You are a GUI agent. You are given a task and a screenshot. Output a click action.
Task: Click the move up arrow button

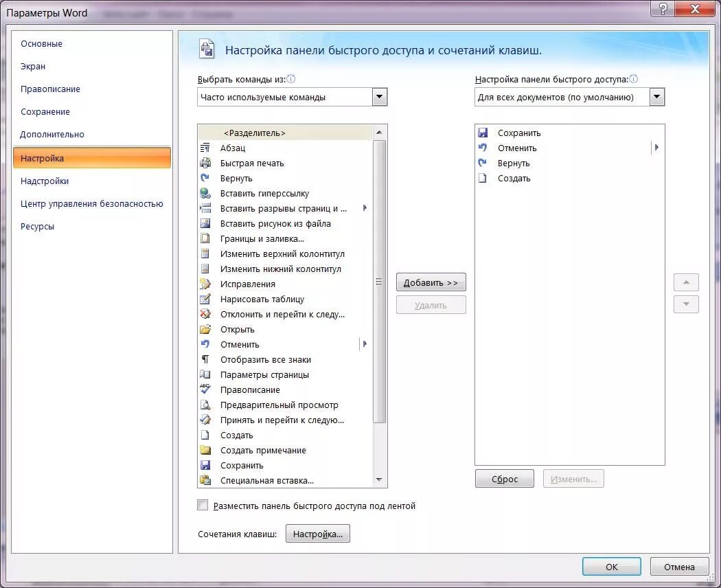pos(686,282)
